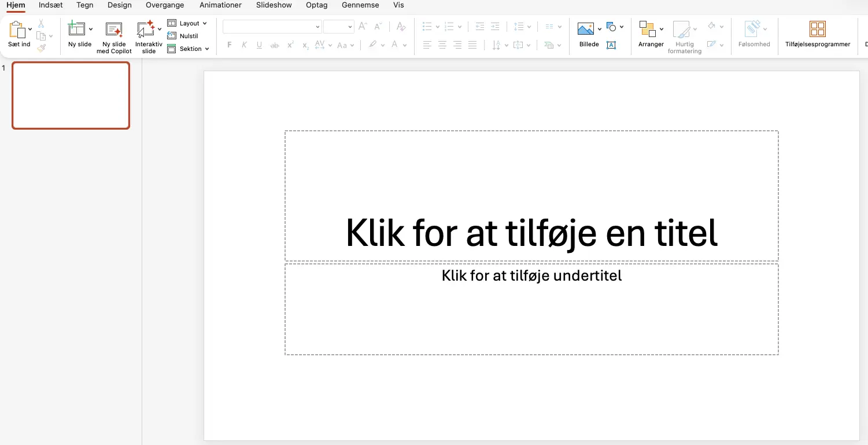Click the decrease indent icon

(479, 27)
